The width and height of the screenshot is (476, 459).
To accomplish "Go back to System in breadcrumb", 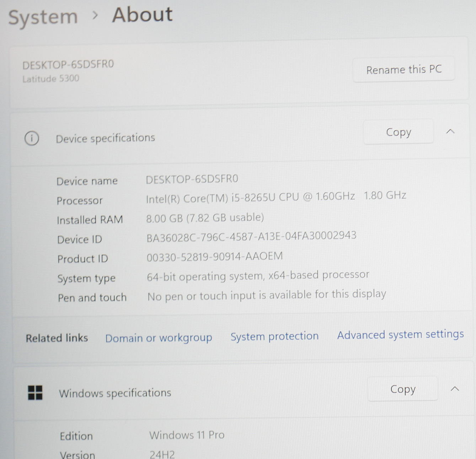I will 43,17.
